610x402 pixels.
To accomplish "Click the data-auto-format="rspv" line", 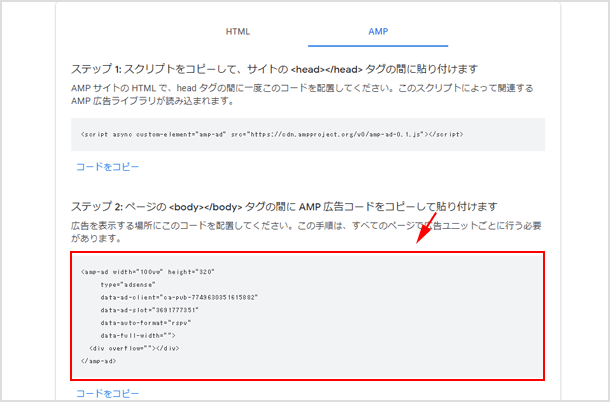I will pyautogui.click(x=146, y=323).
